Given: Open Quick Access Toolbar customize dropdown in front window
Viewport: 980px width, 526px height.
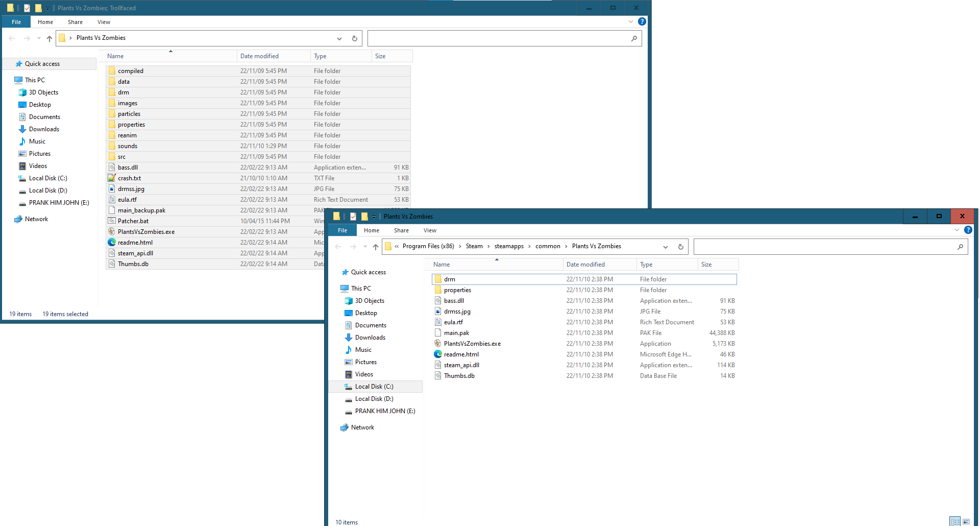Looking at the screenshot, I should coord(374,217).
